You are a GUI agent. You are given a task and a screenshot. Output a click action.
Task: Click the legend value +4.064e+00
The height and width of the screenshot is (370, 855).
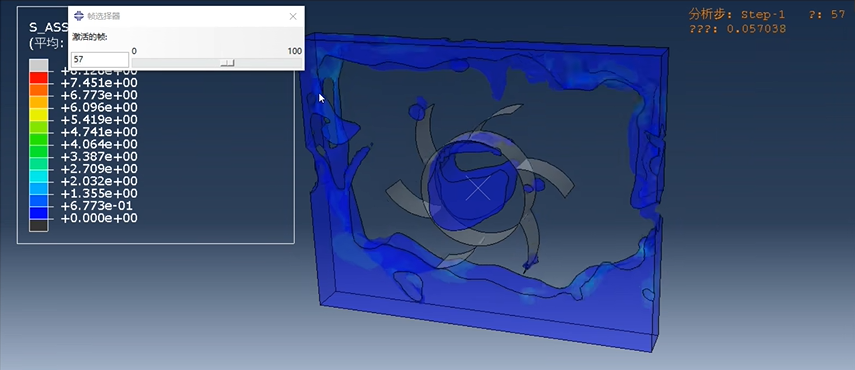[99, 144]
